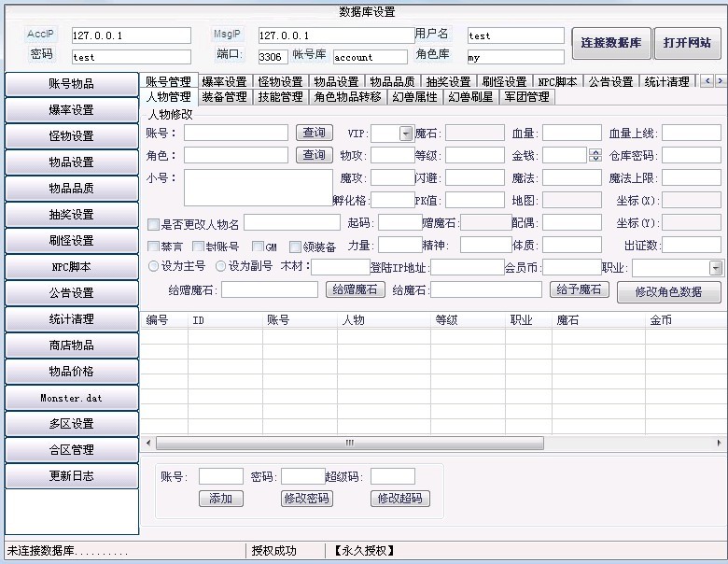
Task: Choose the 设为副号 radio option
Action: point(221,267)
